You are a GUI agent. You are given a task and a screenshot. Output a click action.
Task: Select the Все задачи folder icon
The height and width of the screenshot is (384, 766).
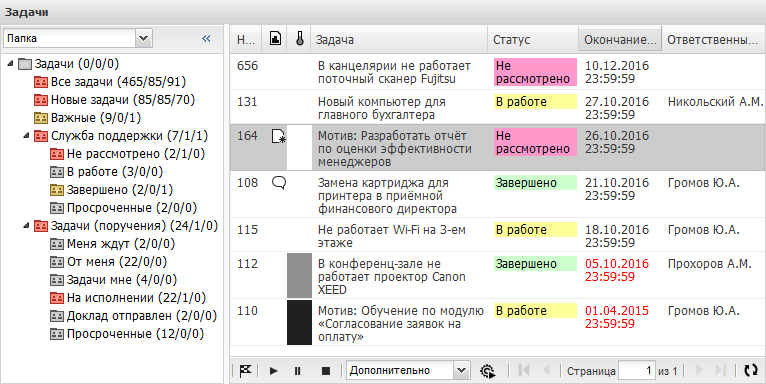(41, 82)
